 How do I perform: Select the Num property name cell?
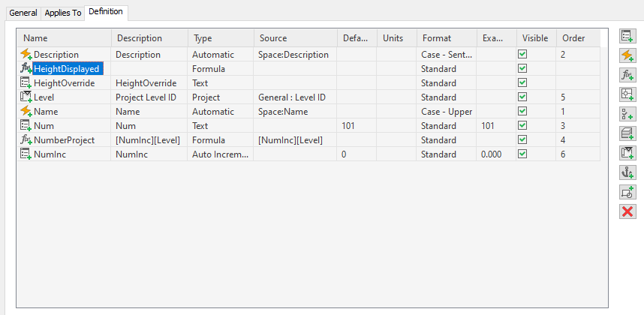43,126
